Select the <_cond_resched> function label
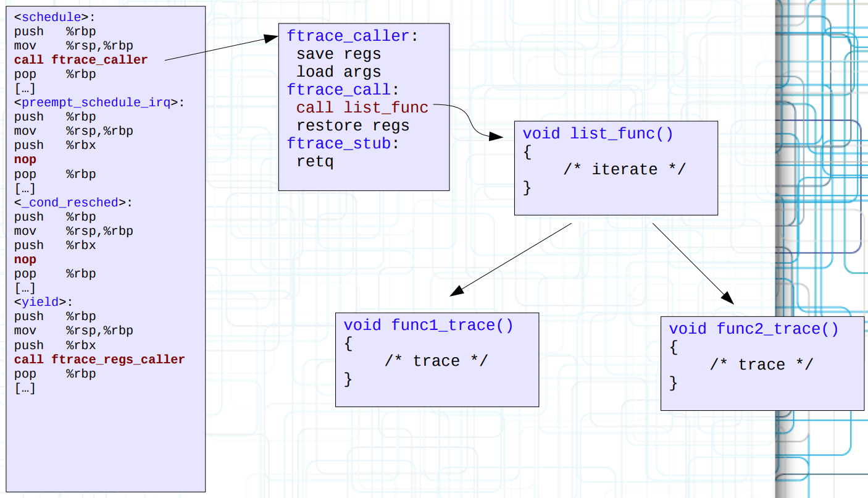868x498 pixels. 73,203
